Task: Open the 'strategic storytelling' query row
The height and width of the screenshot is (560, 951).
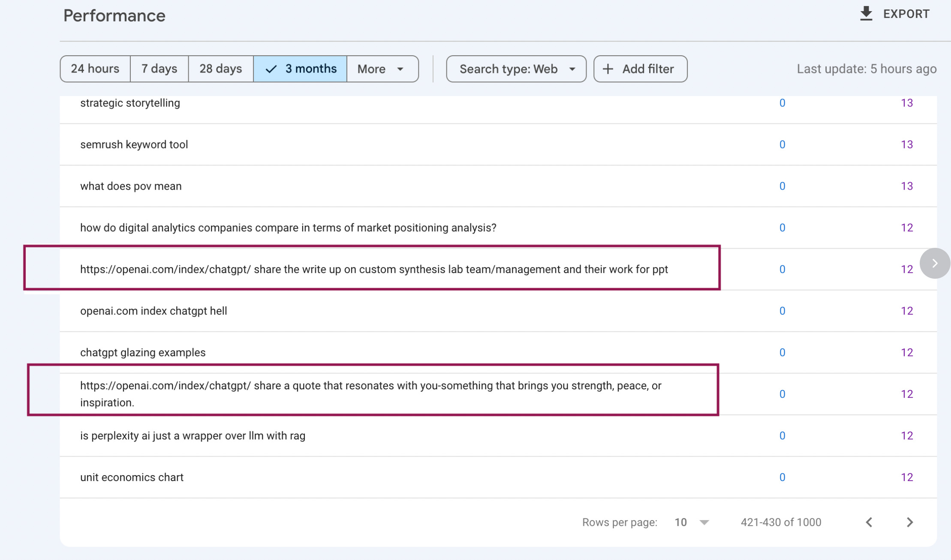Action: click(130, 103)
